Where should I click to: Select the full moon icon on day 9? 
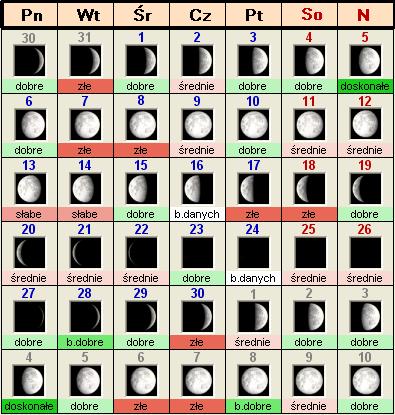coord(197,125)
